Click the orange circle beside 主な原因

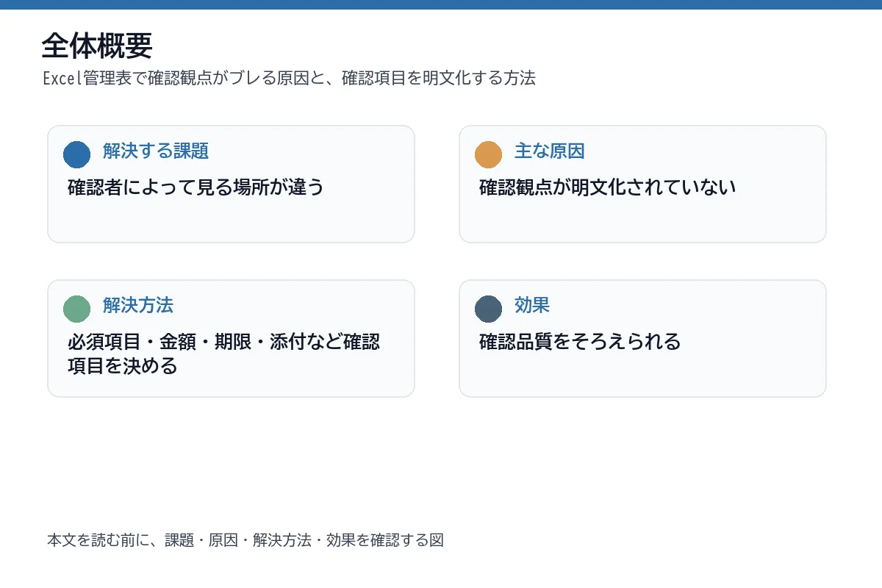pyautogui.click(x=488, y=154)
